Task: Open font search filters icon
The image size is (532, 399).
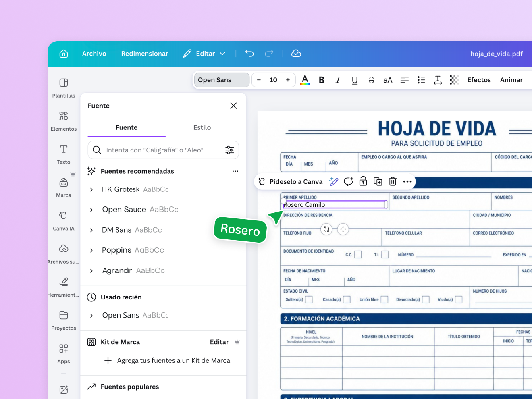Action: pyautogui.click(x=230, y=150)
